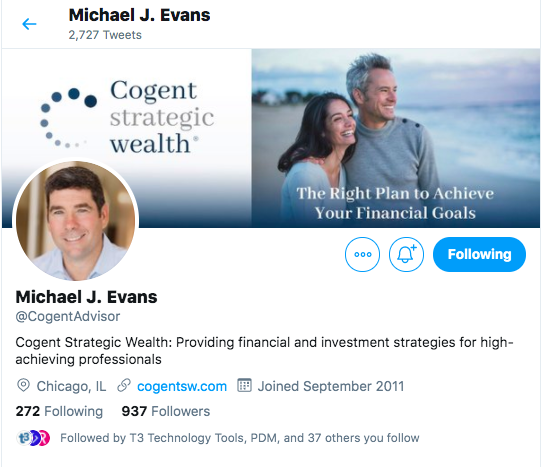
Task: Turn on notifications with the bell icon
Action: (x=406, y=254)
